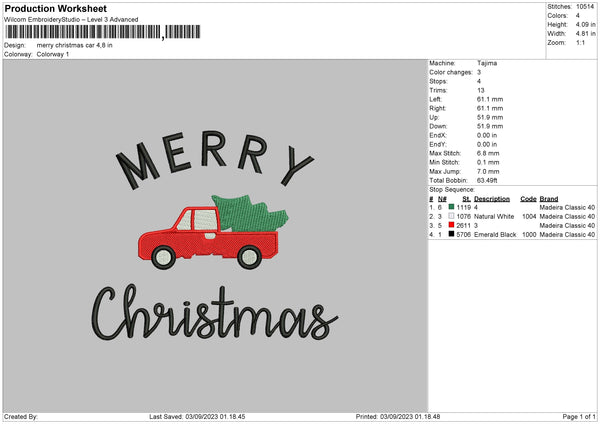Click the 'Natural White' description

tap(494, 216)
